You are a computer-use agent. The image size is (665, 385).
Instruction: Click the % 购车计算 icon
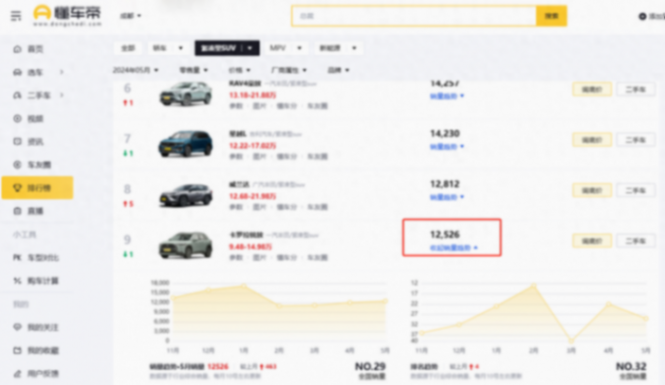(17, 281)
